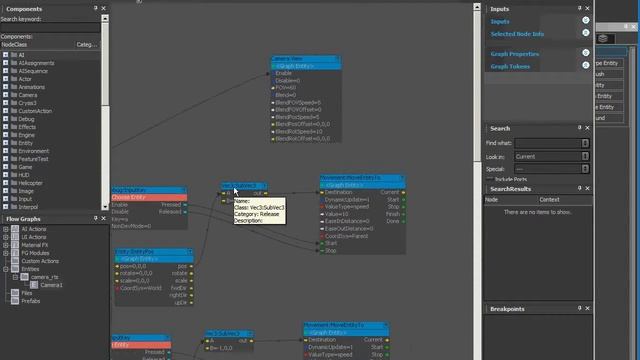Expand the Camera component category

(5, 95)
